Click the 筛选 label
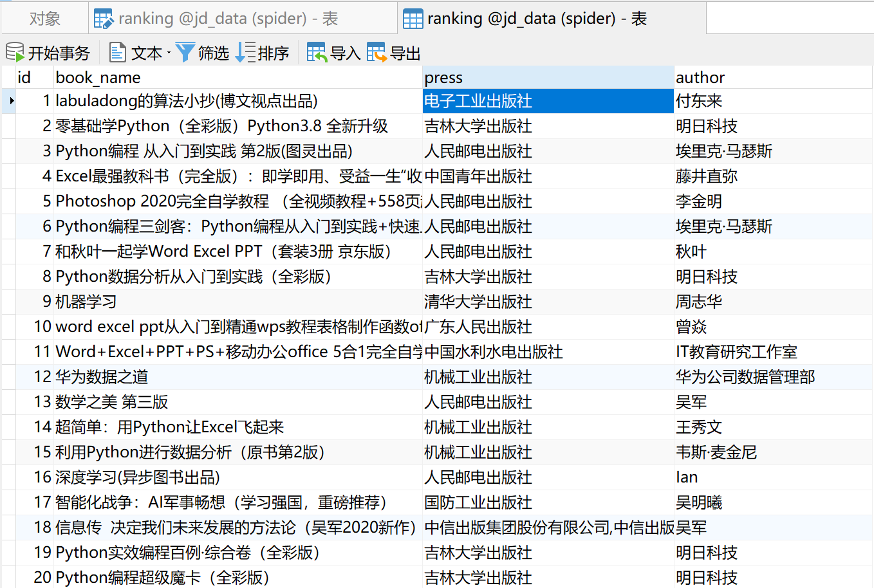The width and height of the screenshot is (874, 588). tap(214, 53)
